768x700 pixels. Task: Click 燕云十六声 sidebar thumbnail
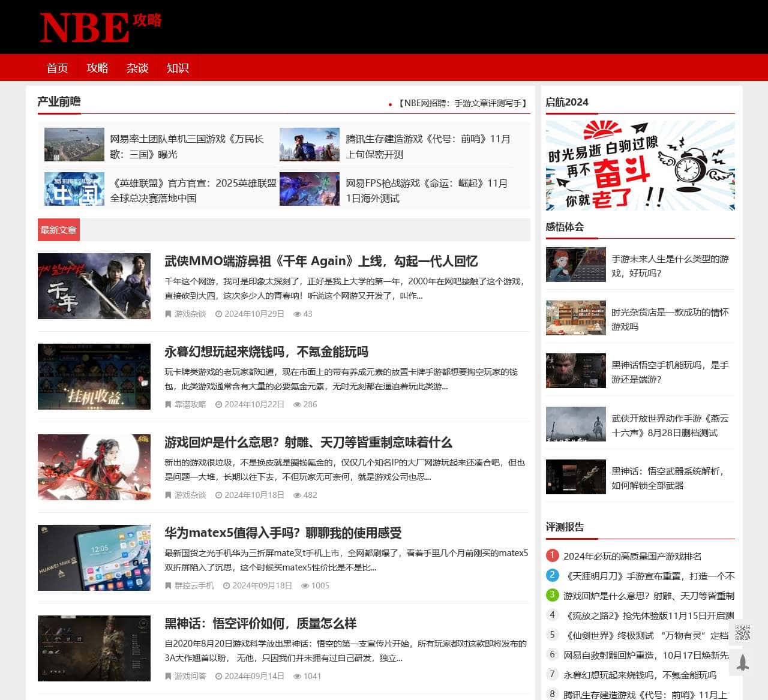point(576,424)
